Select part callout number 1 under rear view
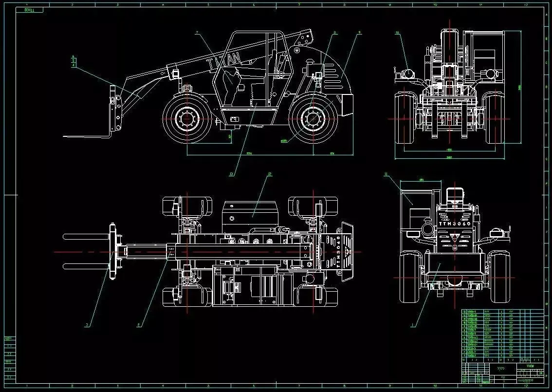Screen dimensions: 552x392 [x=413, y=325]
